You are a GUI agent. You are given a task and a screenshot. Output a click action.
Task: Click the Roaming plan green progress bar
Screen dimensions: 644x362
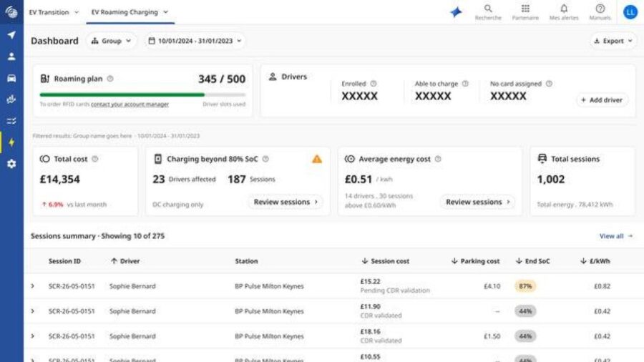click(122, 95)
